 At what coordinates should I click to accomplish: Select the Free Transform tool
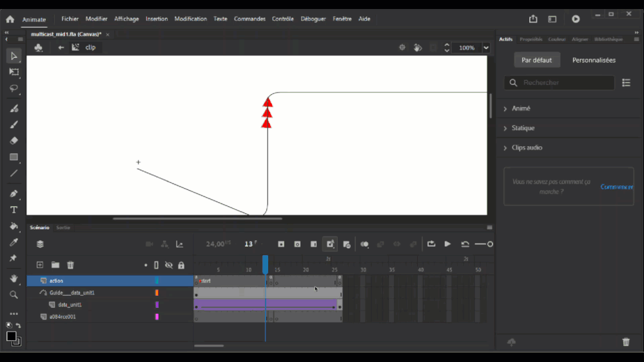14,72
